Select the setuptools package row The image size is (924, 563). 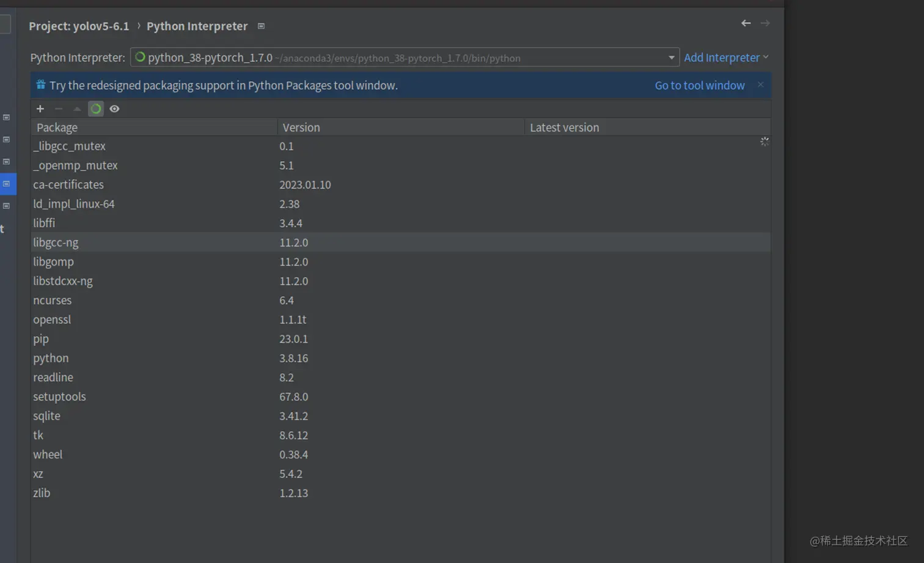401,397
